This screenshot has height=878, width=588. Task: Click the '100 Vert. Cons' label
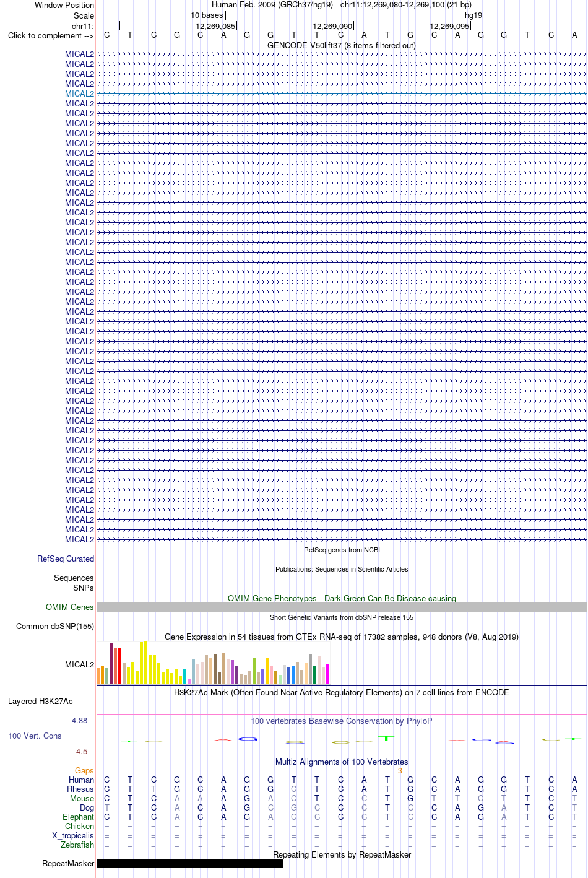tap(35, 736)
